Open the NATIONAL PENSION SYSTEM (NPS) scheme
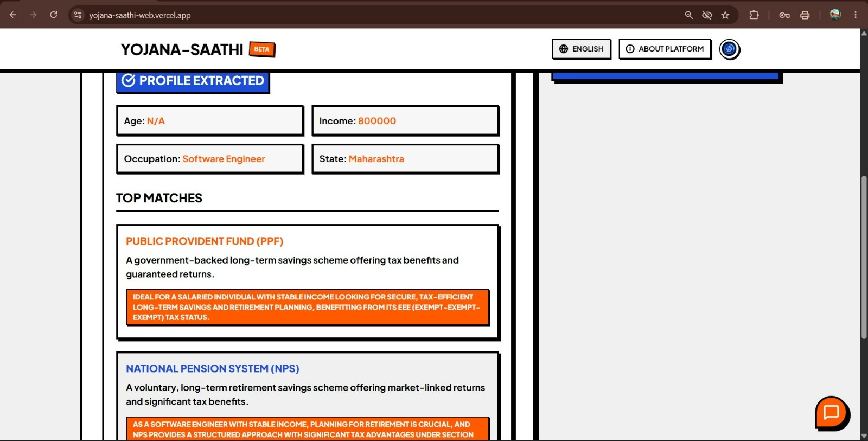868x441 pixels. [213, 369]
